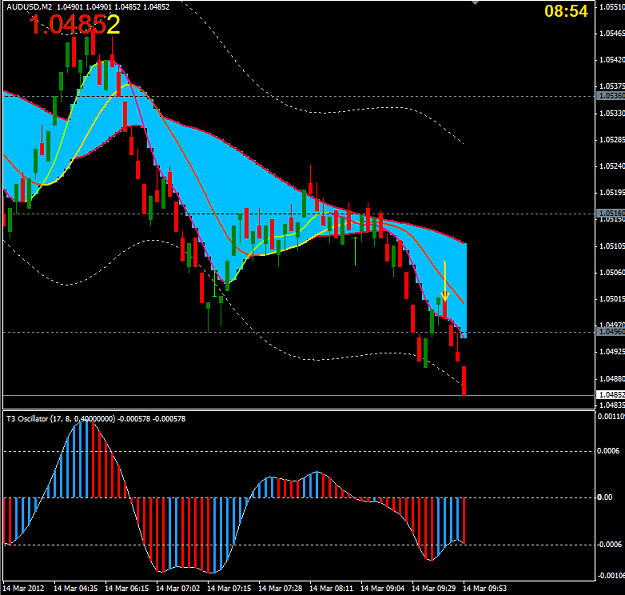This screenshot has height=595, width=625.
Task: Click the 14 Mar 09:53 time label
Action: point(485,588)
